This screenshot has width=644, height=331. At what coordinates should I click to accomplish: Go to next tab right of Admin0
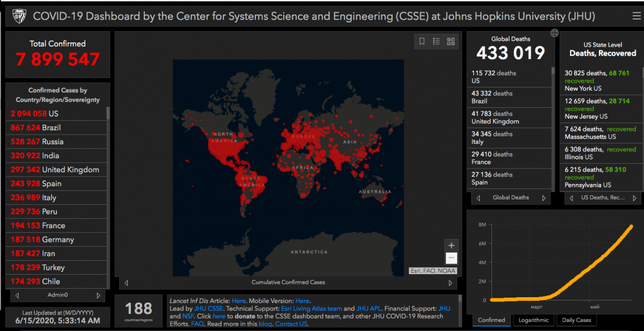pyautogui.click(x=98, y=295)
